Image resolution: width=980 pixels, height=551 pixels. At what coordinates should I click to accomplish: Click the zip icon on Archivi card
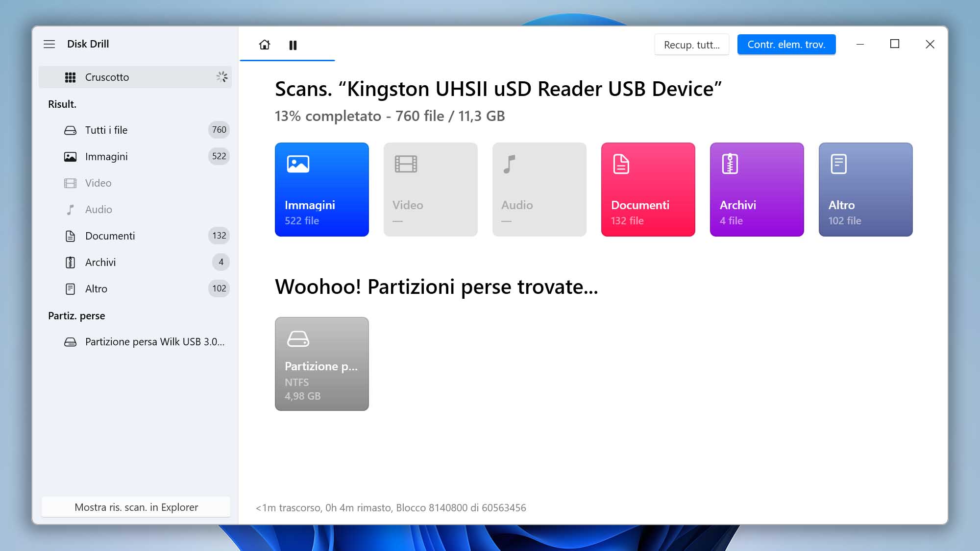[730, 164]
